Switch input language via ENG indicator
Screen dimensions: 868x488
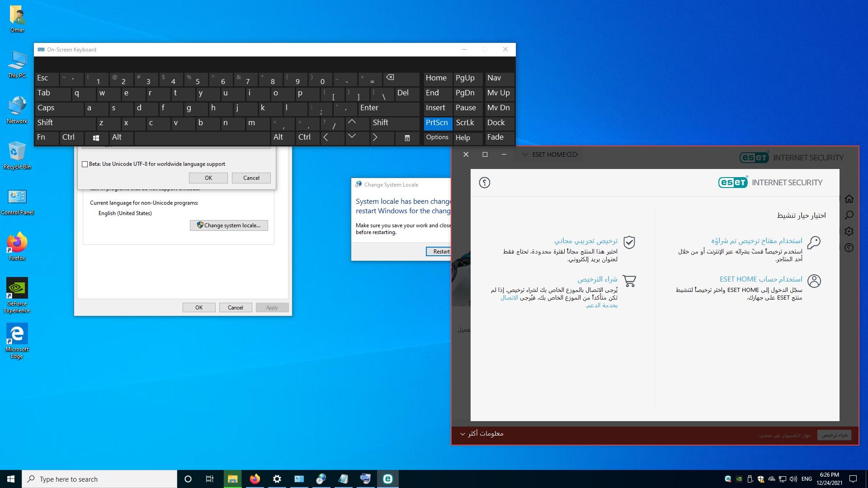point(807,479)
